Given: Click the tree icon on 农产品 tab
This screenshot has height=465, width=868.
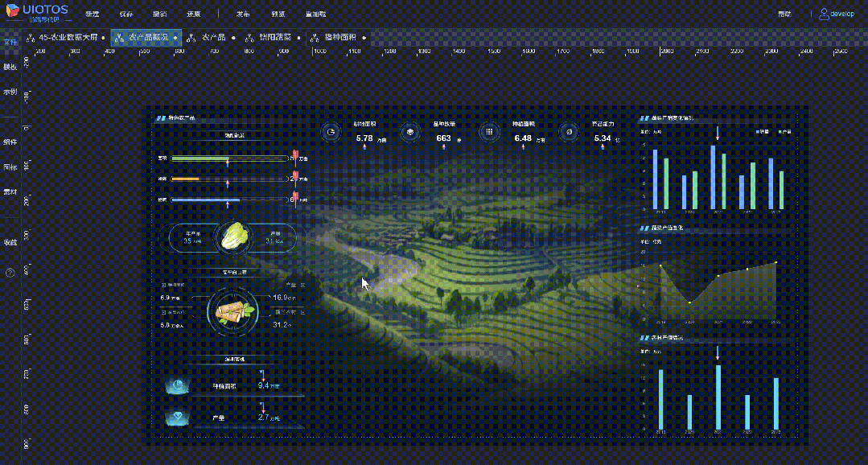Looking at the screenshot, I should click(x=191, y=38).
